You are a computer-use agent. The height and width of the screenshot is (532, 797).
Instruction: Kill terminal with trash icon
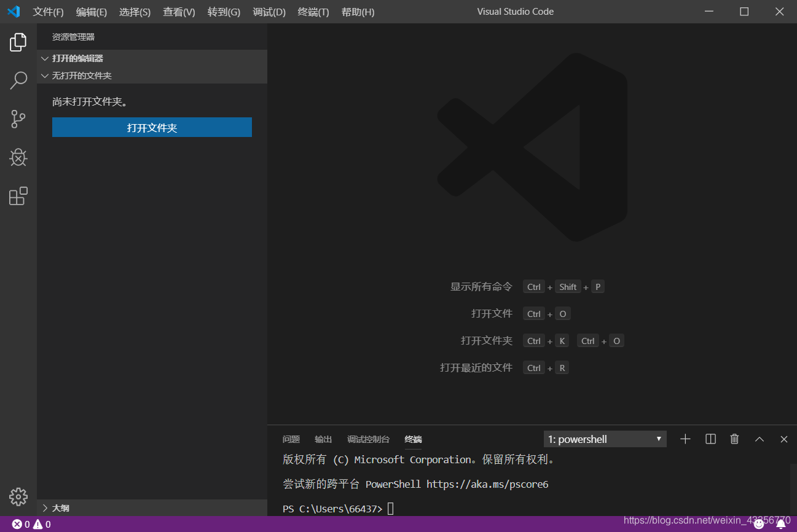[x=734, y=439]
